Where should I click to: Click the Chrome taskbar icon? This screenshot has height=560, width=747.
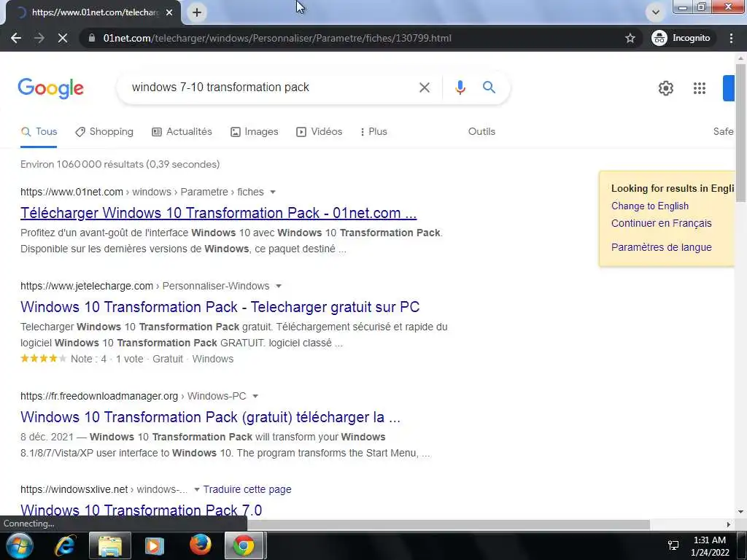coord(244,545)
